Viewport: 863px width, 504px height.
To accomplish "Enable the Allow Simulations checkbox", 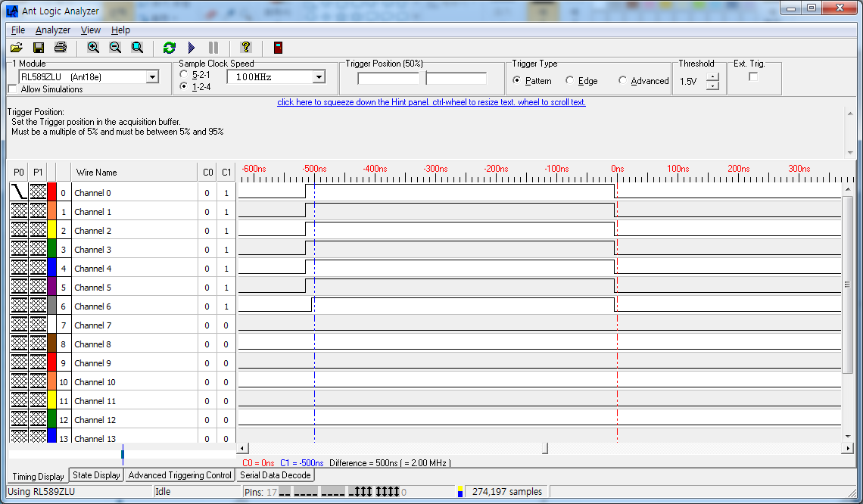I will click(x=13, y=89).
